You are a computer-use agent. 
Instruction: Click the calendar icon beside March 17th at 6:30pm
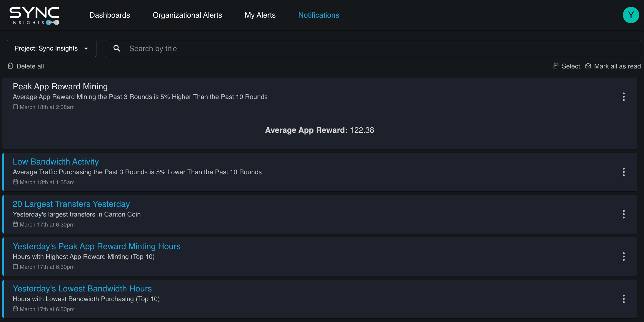click(15, 224)
